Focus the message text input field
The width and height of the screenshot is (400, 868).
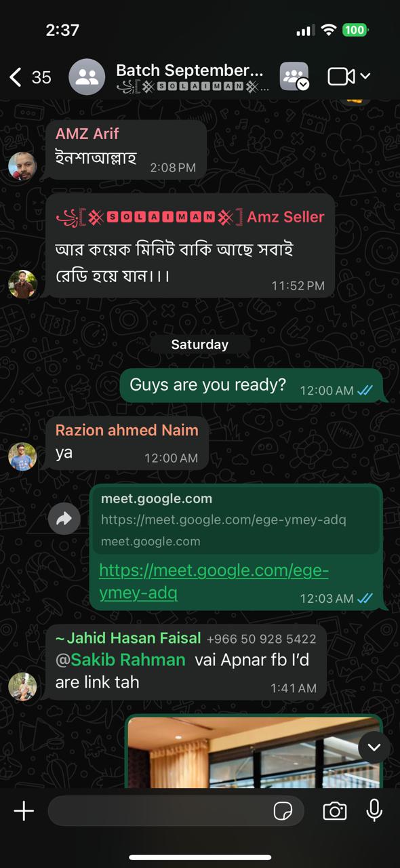click(x=176, y=810)
